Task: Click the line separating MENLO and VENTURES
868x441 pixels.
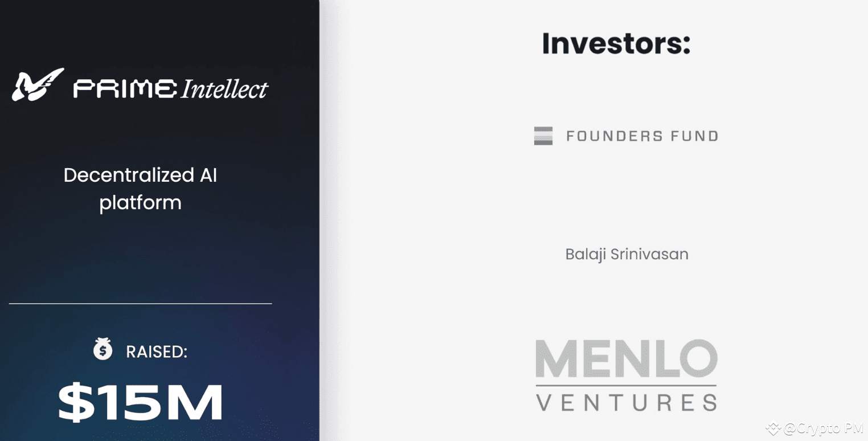Action: click(x=626, y=386)
